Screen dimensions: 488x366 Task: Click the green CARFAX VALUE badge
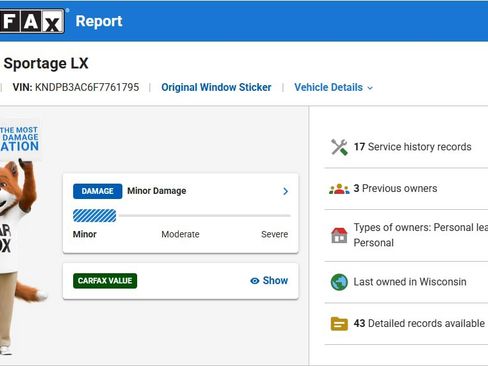tap(105, 281)
